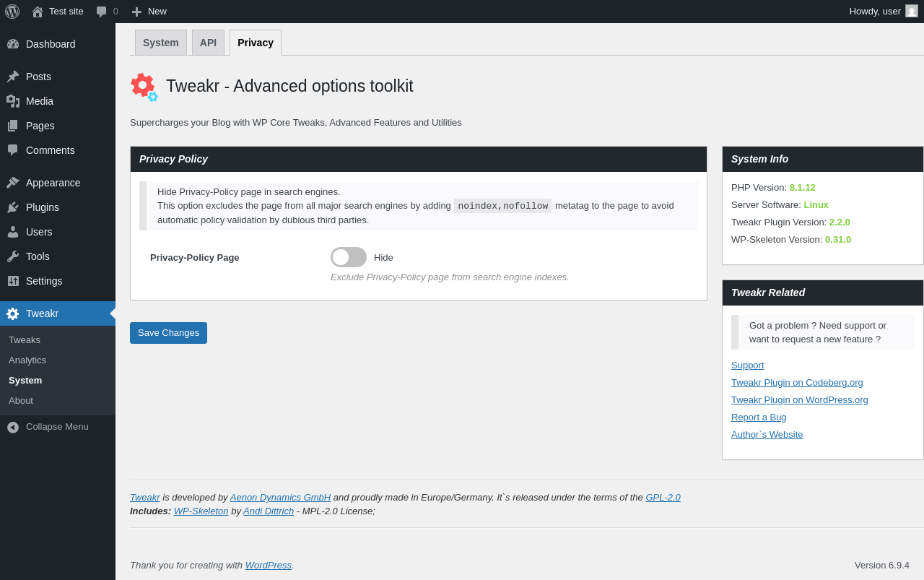The width and height of the screenshot is (924, 580).
Task: Click the Appearance label in sidebar
Action: coord(53,183)
